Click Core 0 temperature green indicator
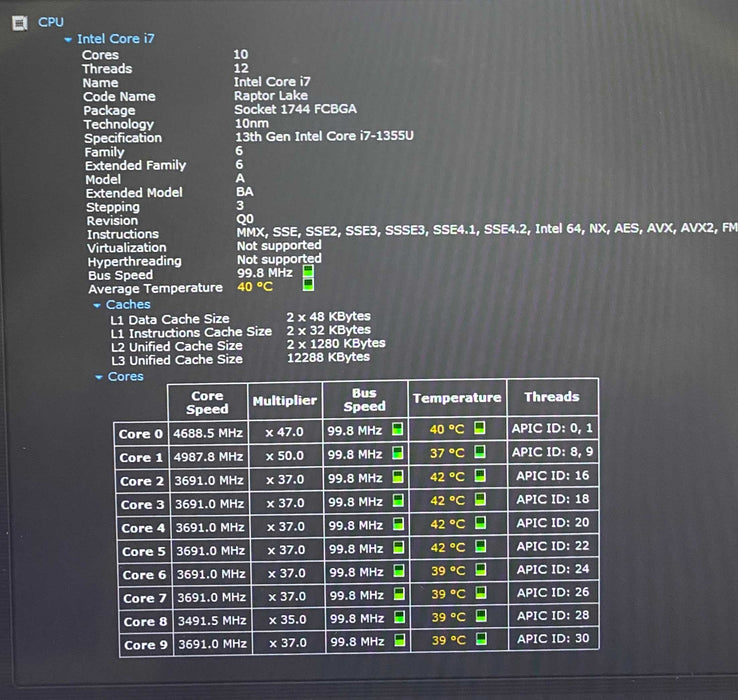Viewport: 738px width, 700px height. 480,427
